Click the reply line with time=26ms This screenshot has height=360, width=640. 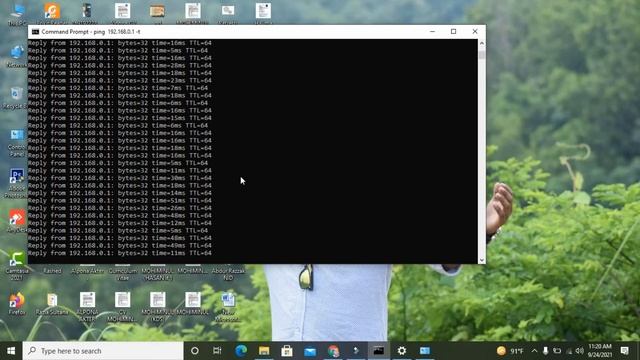(120, 208)
